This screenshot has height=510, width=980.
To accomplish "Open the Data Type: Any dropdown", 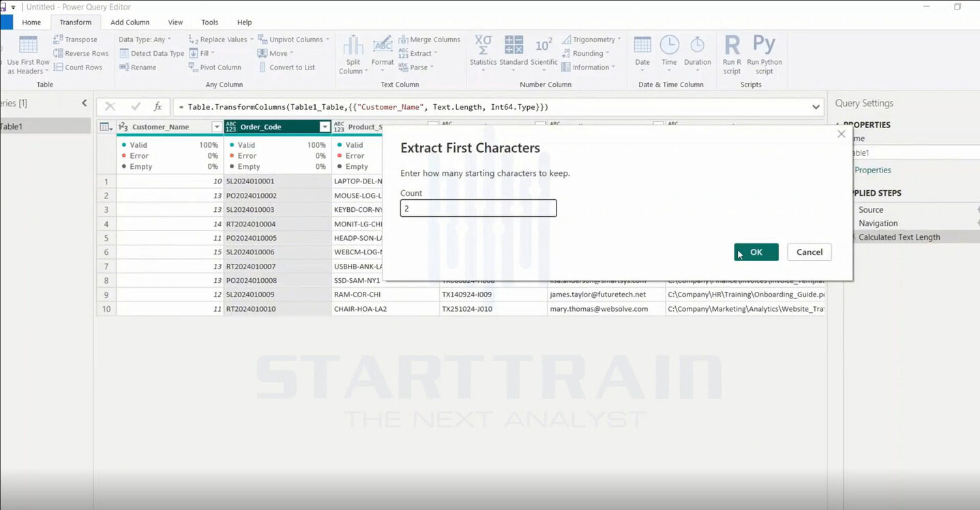I will click(145, 40).
